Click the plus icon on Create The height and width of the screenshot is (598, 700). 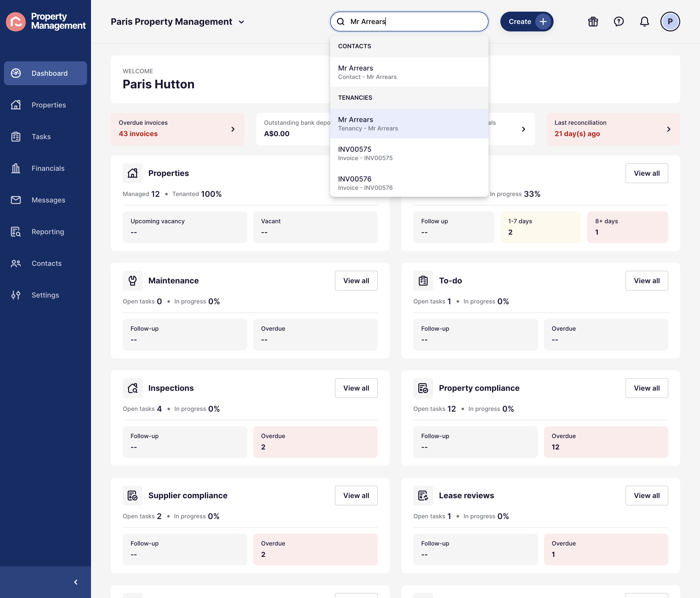[x=543, y=22]
